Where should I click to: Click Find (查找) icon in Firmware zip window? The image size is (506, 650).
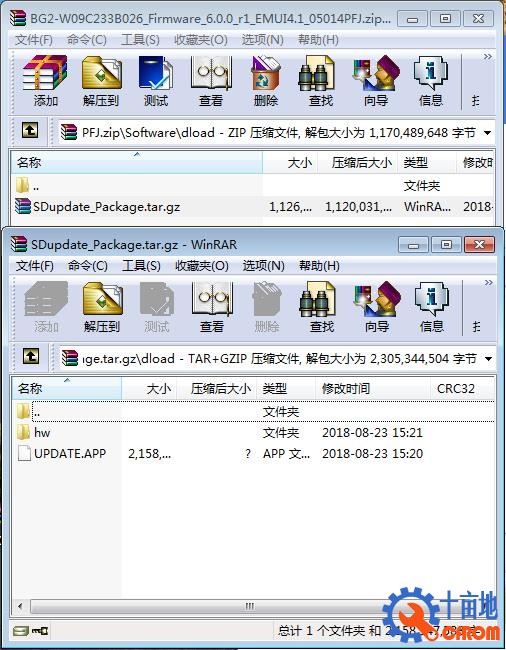coord(320,81)
